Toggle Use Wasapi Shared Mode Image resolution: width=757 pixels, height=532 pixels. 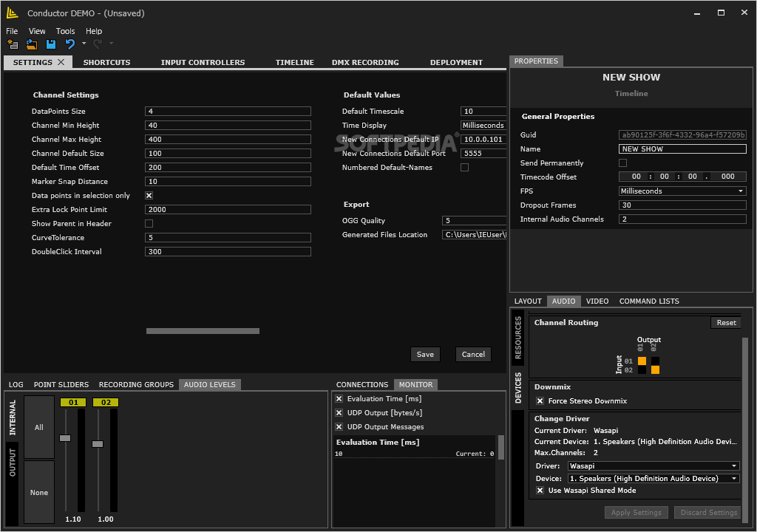[x=540, y=491]
